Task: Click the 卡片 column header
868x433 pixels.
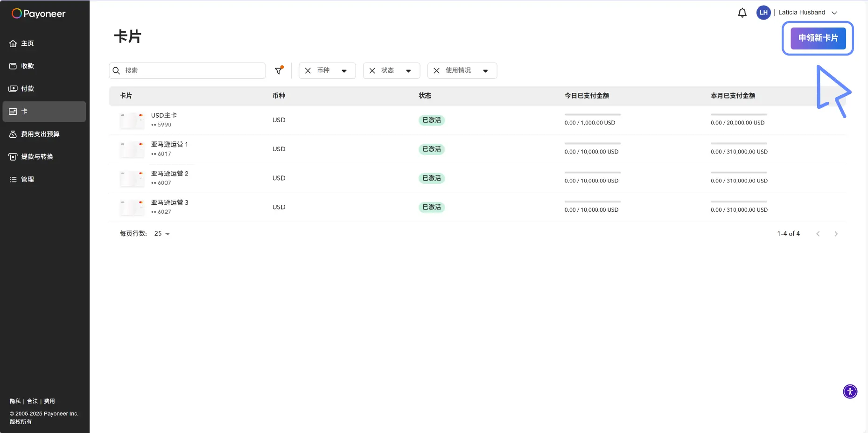Action: pos(126,96)
